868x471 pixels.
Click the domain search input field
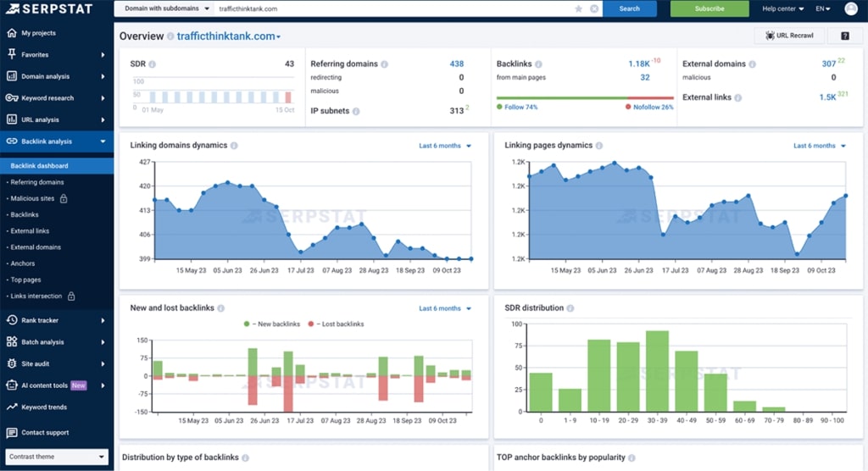coord(396,8)
